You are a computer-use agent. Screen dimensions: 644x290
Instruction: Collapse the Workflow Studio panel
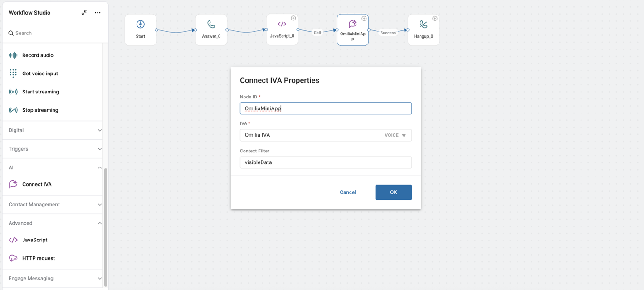[x=84, y=13]
